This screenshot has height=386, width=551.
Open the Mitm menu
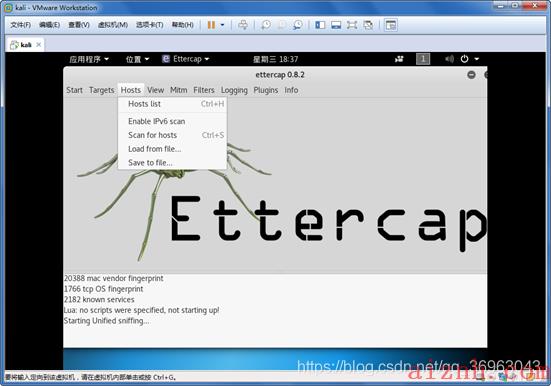pyautogui.click(x=179, y=90)
